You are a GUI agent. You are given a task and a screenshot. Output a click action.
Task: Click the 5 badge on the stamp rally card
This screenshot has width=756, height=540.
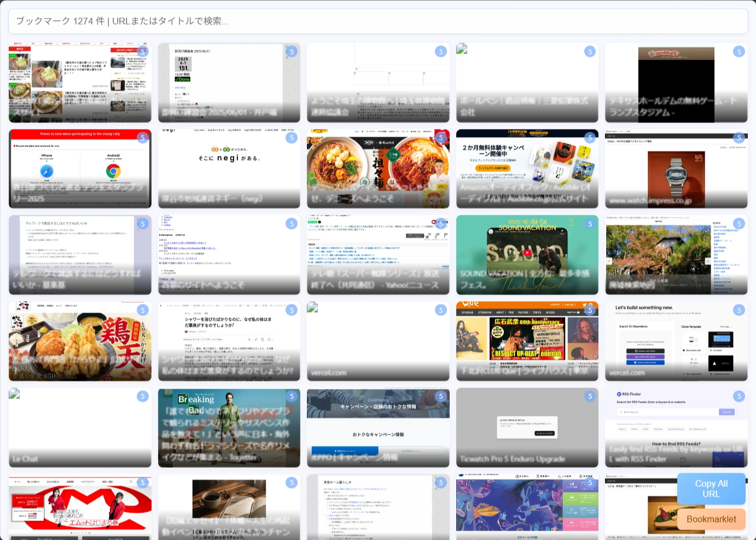tap(143, 138)
